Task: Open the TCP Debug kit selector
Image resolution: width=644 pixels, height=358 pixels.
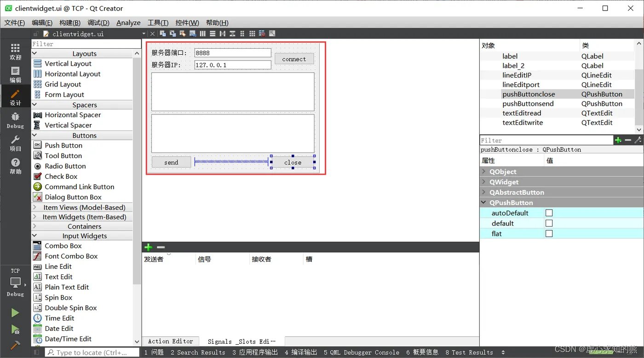Action: click(15, 282)
